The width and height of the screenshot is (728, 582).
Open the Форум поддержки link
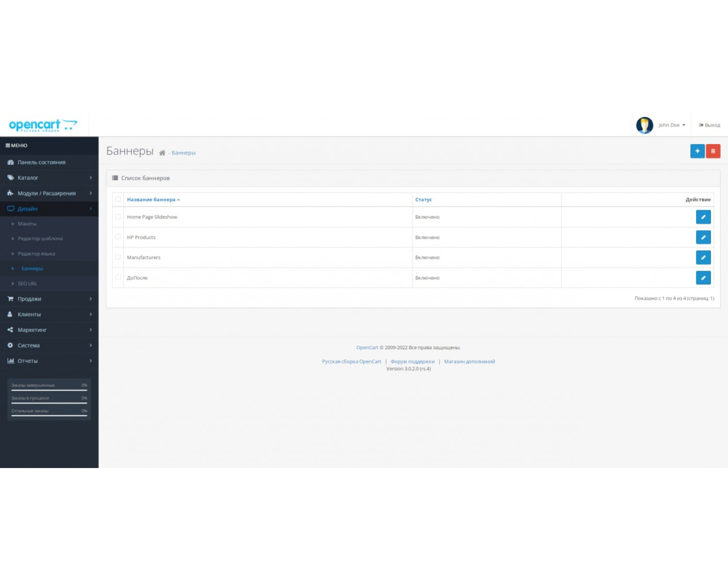[x=412, y=361]
